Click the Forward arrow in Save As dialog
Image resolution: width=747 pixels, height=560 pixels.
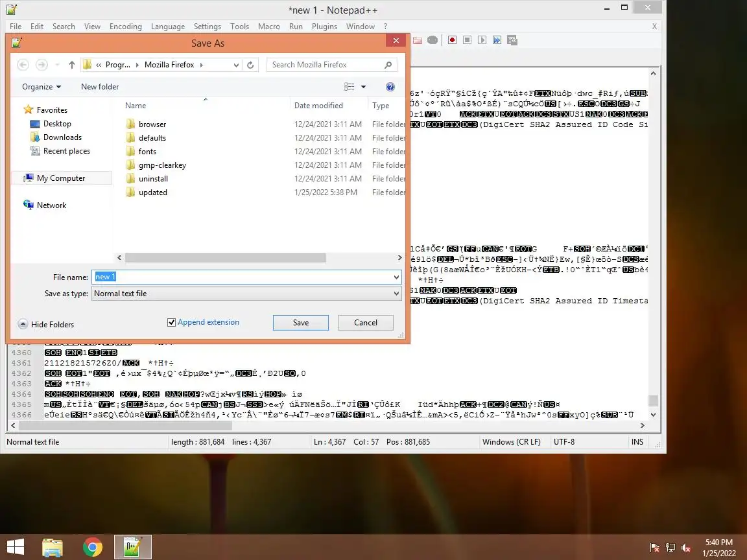point(42,65)
